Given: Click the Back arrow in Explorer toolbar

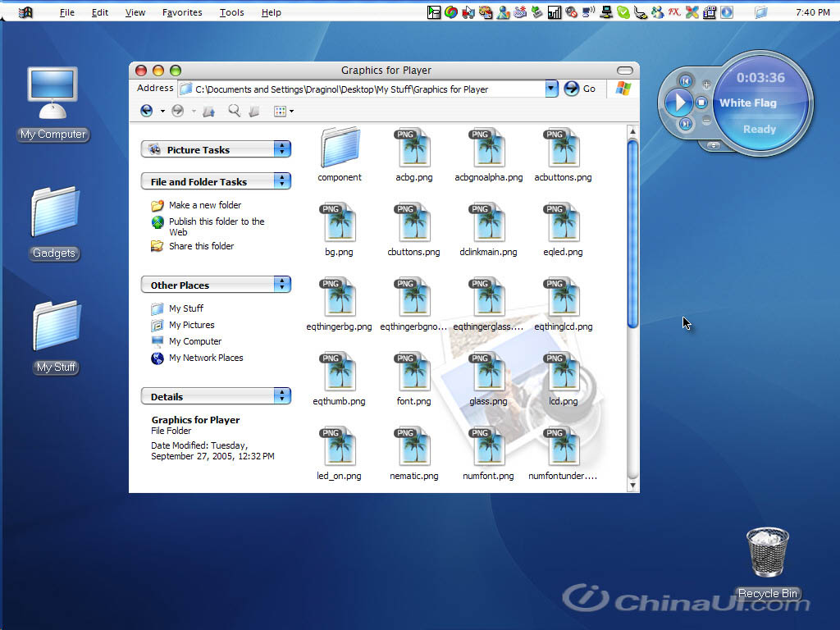Looking at the screenshot, I should [x=146, y=111].
